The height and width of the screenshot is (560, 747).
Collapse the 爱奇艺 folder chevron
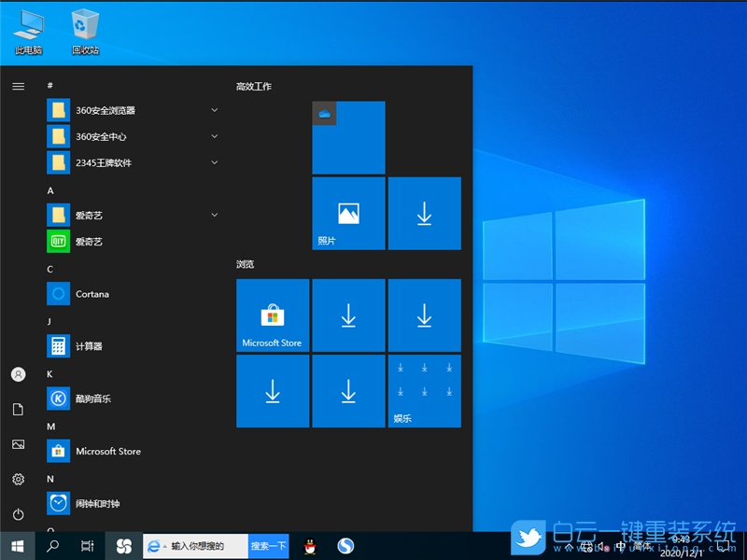click(x=214, y=215)
